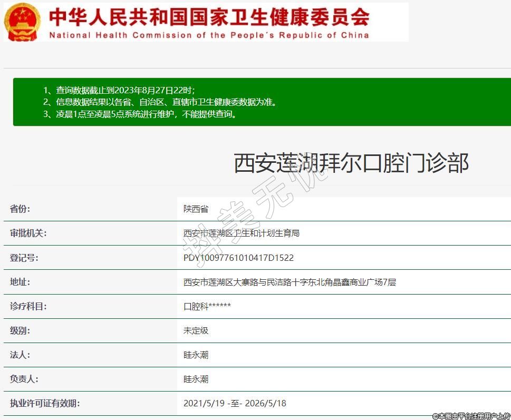Click notice line two about provincial data
Screen dimensions: 511x420
(160, 102)
